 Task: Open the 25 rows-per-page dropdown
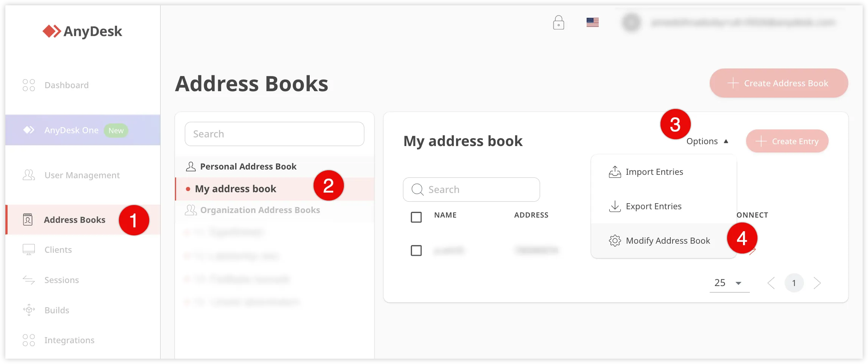[x=729, y=283]
